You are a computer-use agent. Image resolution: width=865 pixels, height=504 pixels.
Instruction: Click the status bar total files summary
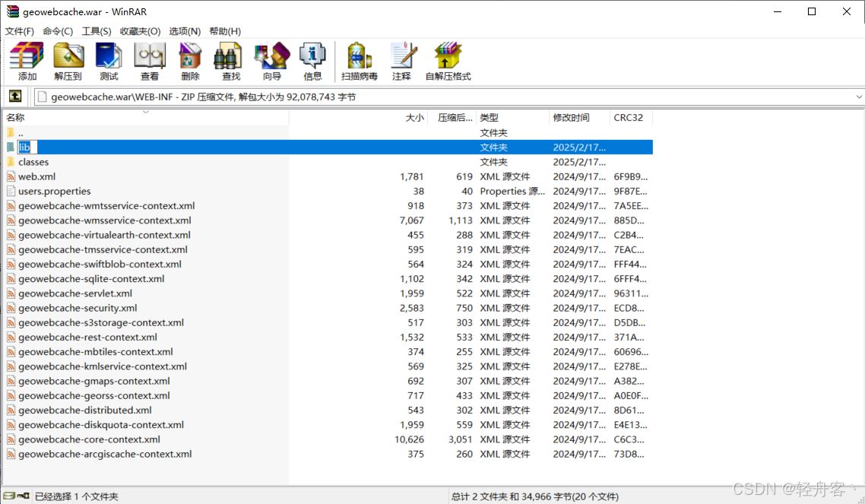(535, 496)
